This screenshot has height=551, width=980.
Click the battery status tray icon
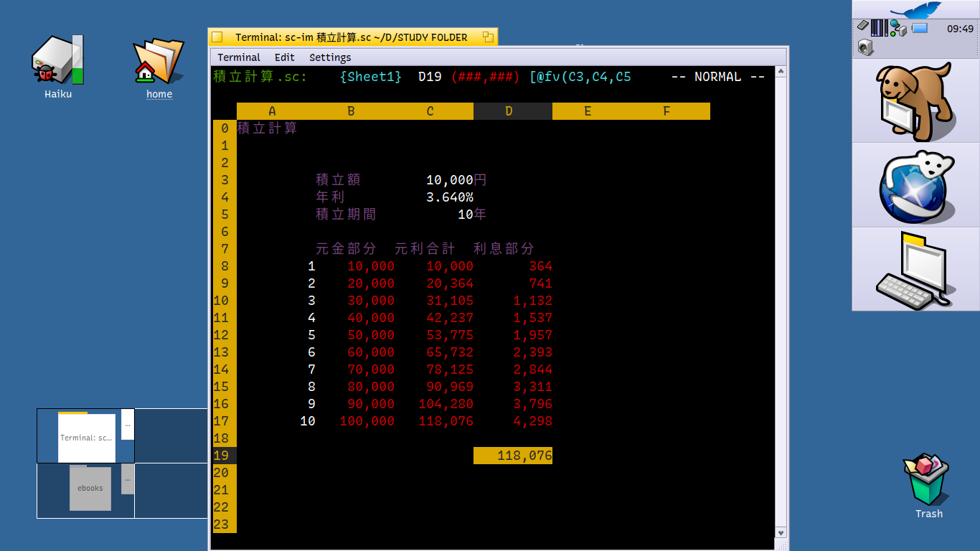click(920, 29)
